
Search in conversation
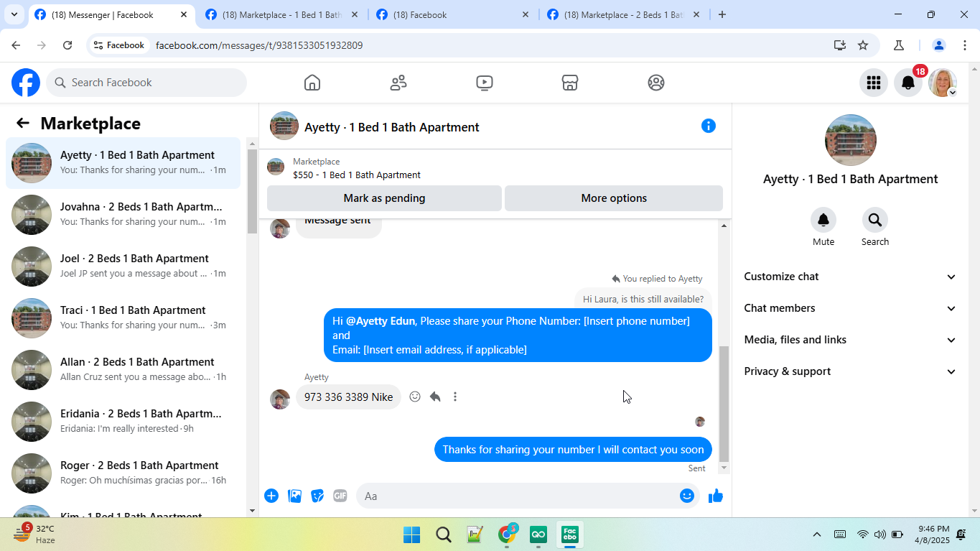point(874,220)
